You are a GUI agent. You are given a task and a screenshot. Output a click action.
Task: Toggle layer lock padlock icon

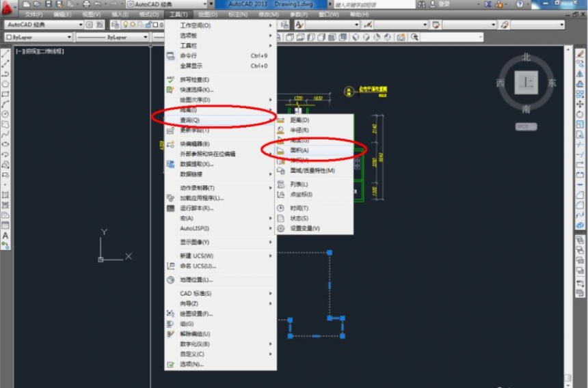point(148,25)
